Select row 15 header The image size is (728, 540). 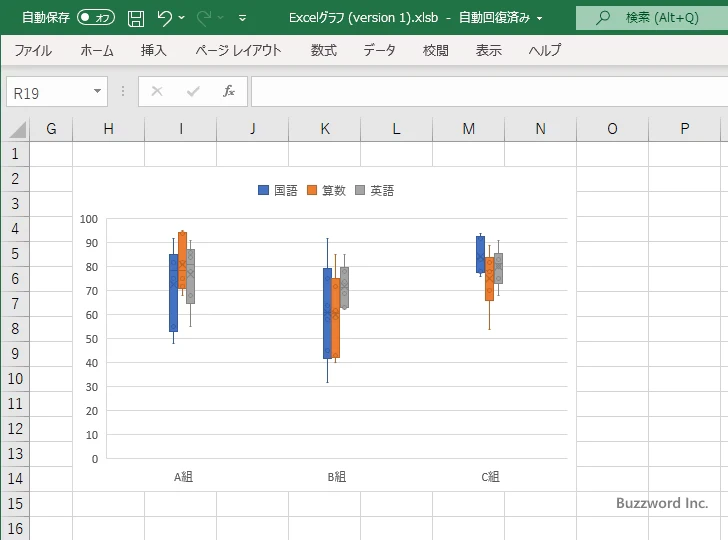15,504
